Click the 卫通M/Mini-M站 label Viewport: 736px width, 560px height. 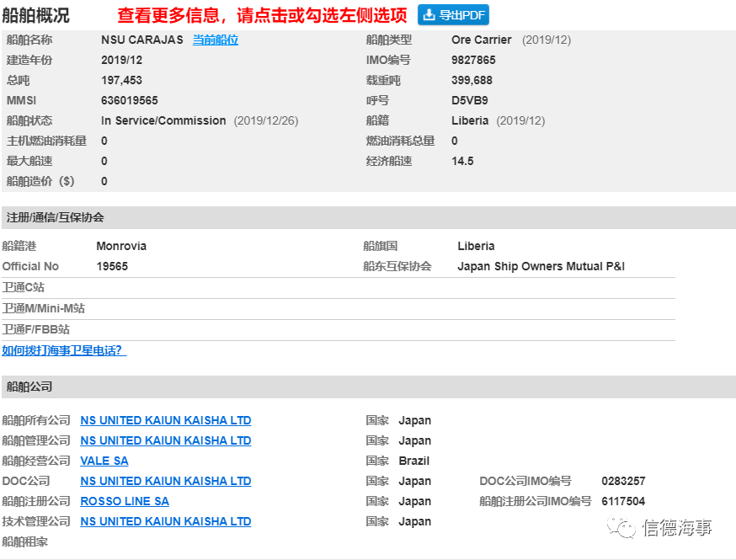coord(43,308)
